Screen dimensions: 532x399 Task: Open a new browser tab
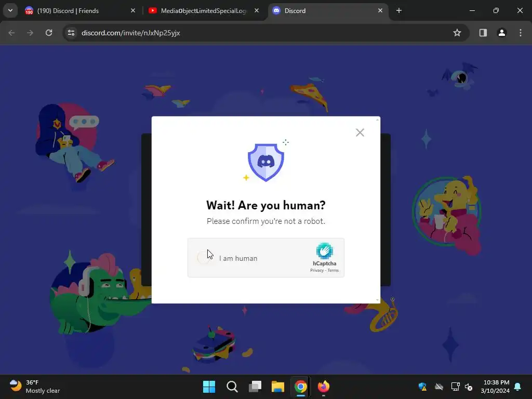(399, 10)
